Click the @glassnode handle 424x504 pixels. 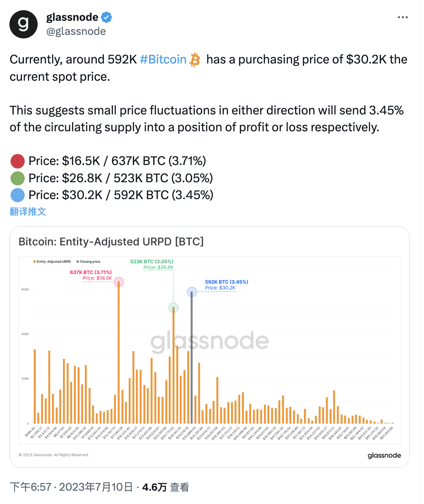click(x=76, y=31)
